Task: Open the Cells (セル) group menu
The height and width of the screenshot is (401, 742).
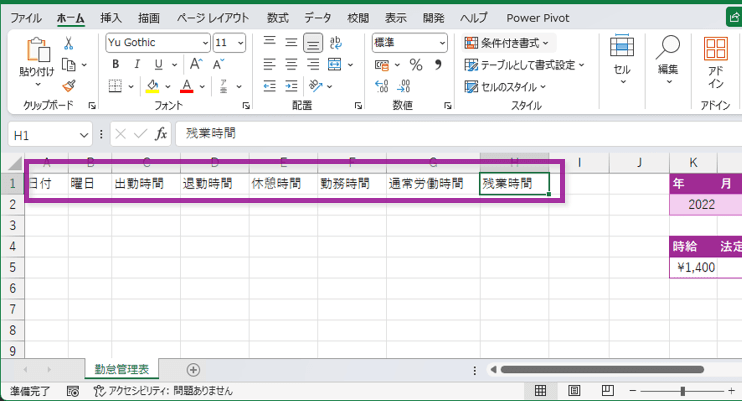Action: coord(622,59)
